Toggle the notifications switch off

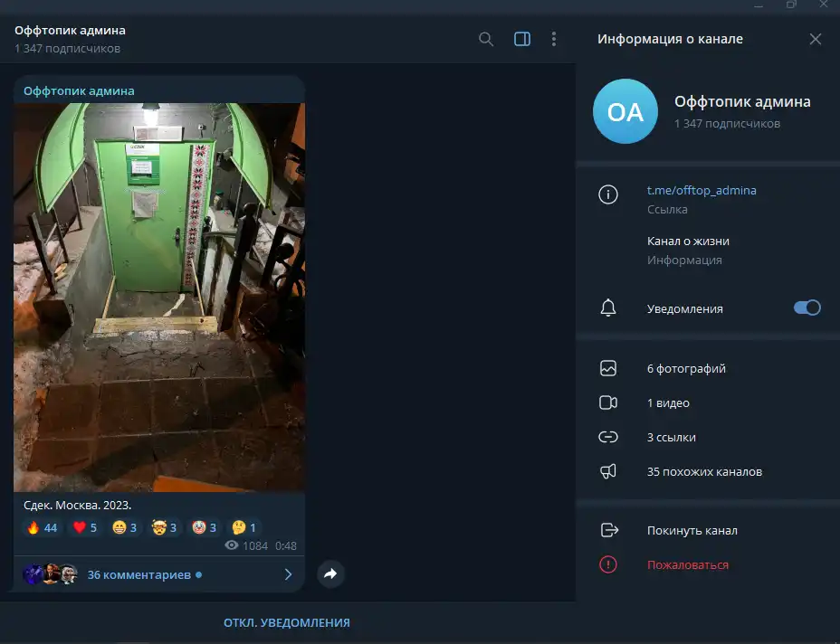[x=807, y=308]
